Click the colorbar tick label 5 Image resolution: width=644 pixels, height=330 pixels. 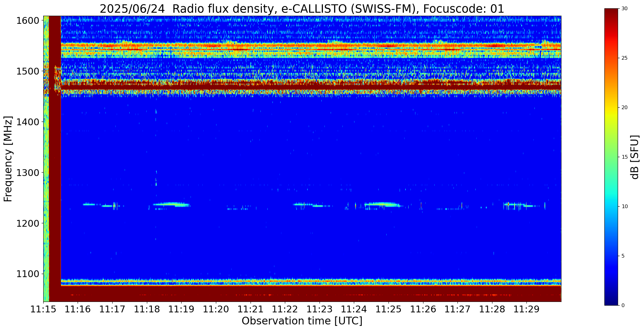pyautogui.click(x=623, y=256)
